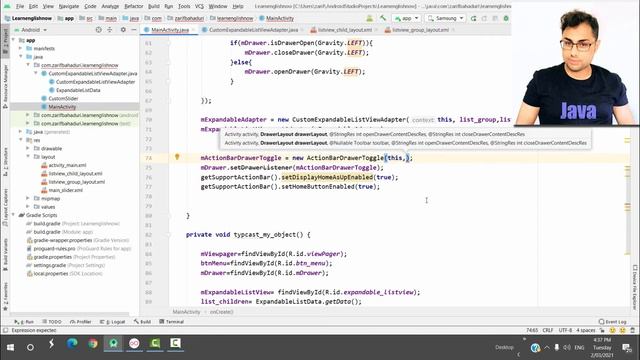Click the CRLF line separator in status bar

coord(548,330)
